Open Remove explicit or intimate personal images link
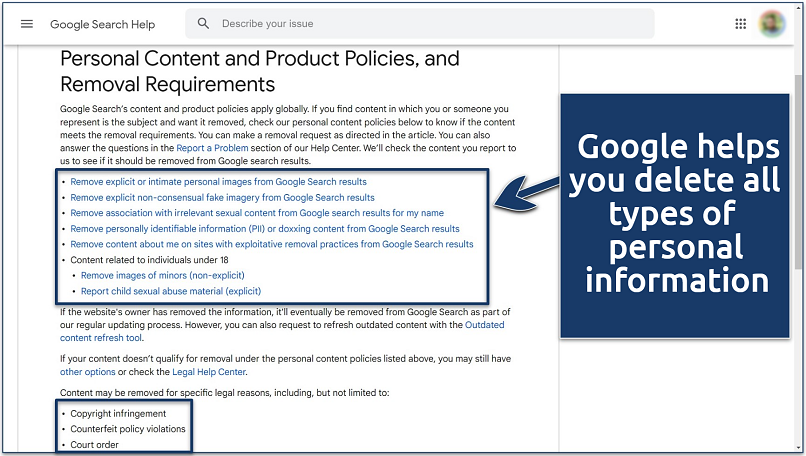Viewport: 806px width, 456px height. [x=218, y=182]
